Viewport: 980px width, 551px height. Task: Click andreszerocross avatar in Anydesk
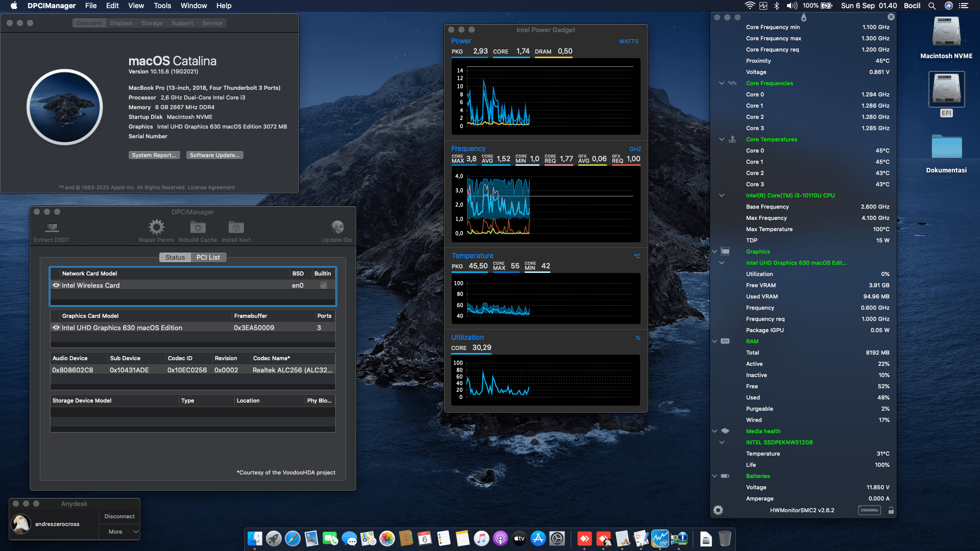[x=21, y=524]
